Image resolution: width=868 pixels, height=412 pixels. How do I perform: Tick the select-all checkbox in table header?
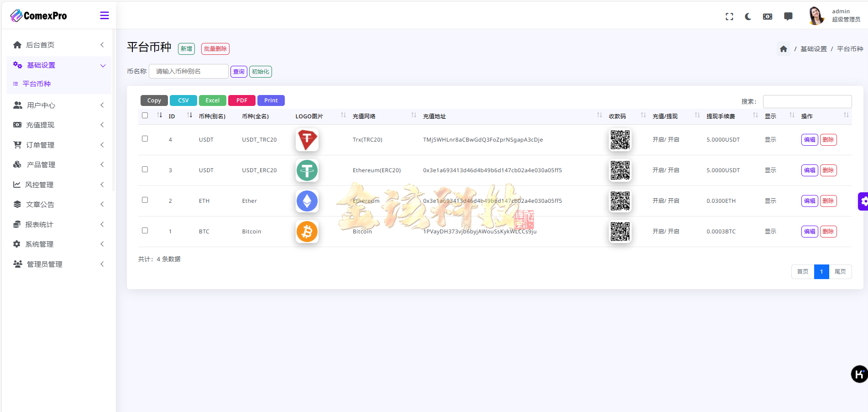(145, 115)
